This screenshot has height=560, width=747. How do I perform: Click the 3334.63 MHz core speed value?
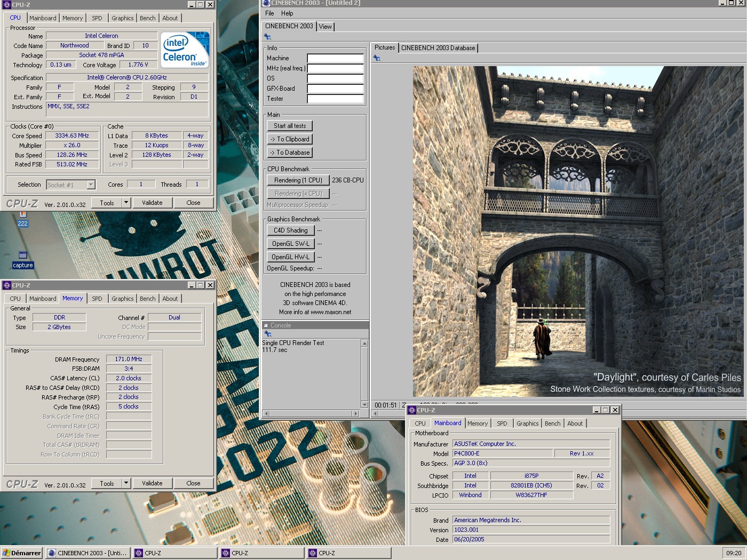(x=72, y=135)
